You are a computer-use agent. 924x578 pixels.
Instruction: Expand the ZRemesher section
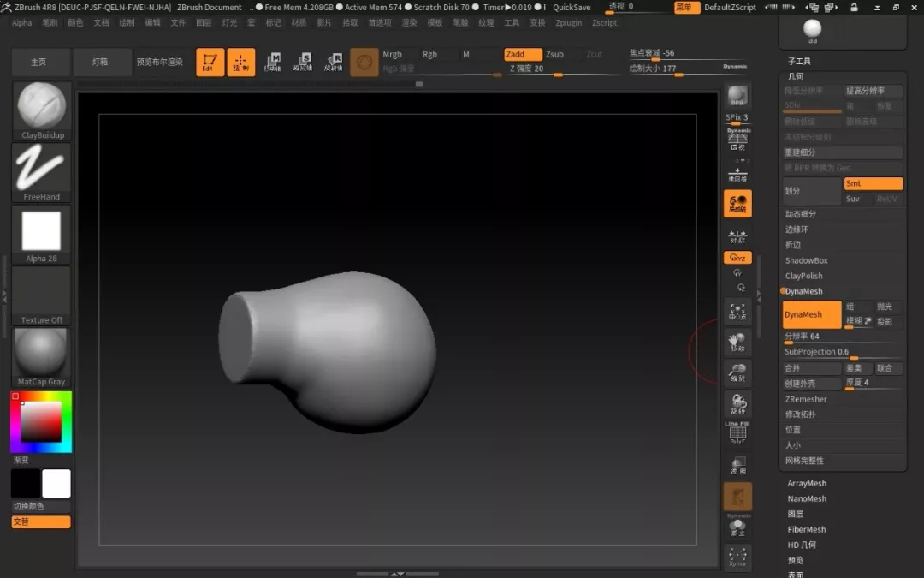806,399
